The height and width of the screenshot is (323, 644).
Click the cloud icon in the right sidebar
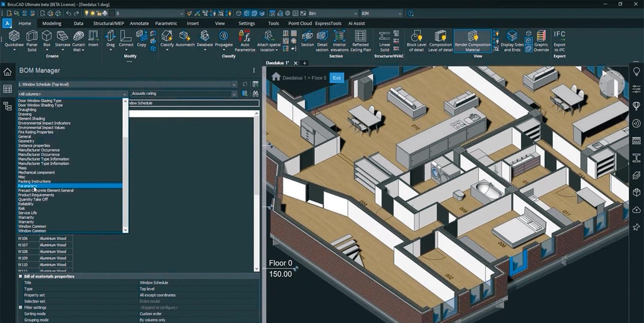click(636, 209)
